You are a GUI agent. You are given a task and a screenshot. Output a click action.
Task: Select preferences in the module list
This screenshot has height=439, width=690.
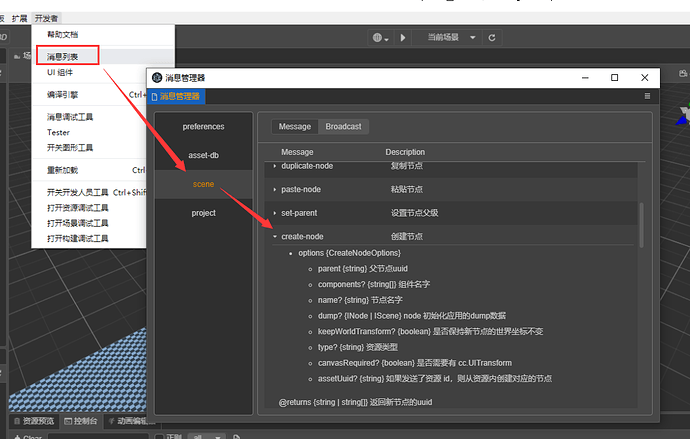point(203,127)
